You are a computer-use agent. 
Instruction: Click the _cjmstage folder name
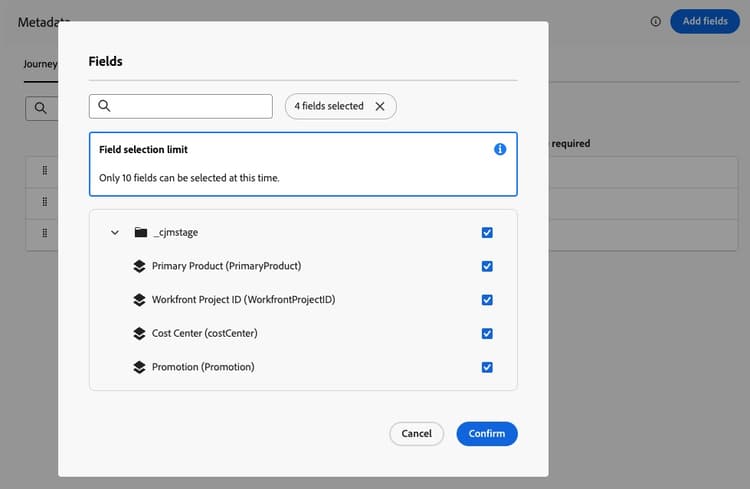pyautogui.click(x=176, y=233)
